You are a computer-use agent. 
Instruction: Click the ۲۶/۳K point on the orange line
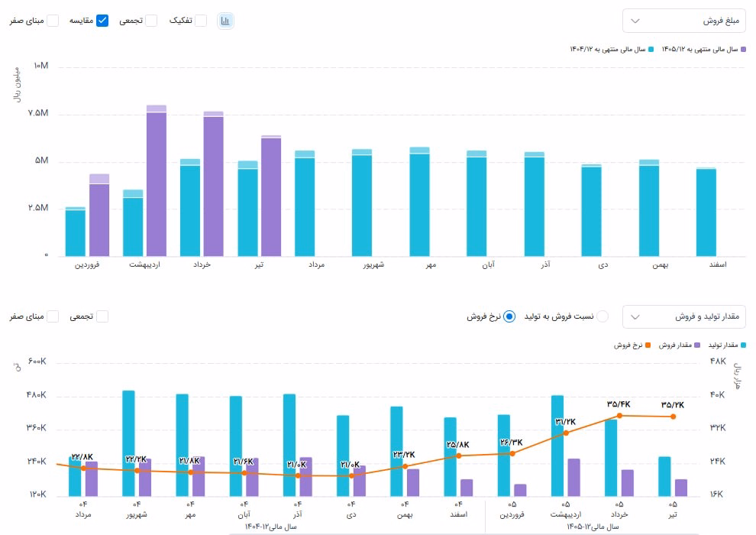[512, 453]
